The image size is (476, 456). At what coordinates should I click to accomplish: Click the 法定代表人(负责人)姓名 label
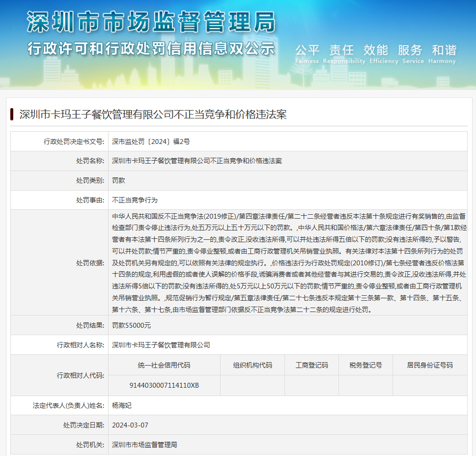69,405
